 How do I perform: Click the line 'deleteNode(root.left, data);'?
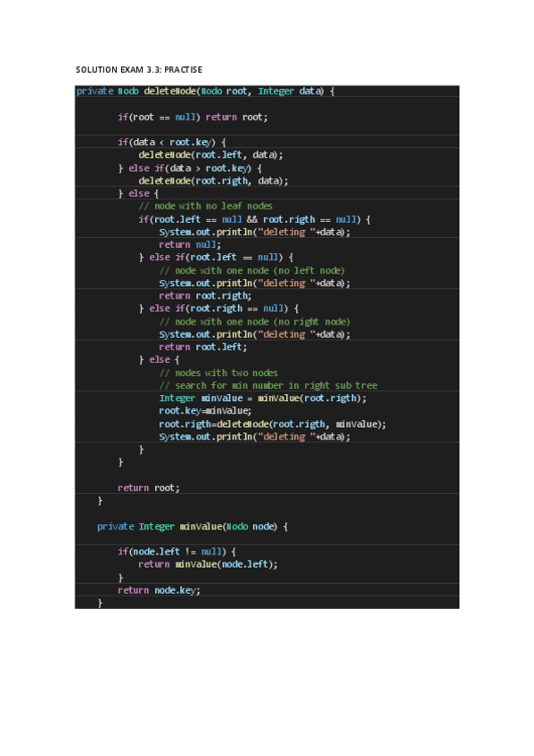coord(210,155)
